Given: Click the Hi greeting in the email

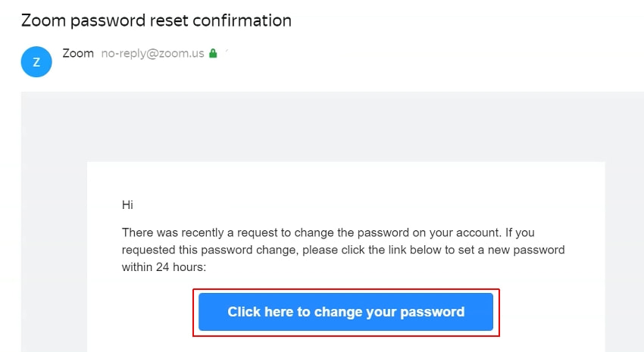Looking at the screenshot, I should [x=127, y=204].
